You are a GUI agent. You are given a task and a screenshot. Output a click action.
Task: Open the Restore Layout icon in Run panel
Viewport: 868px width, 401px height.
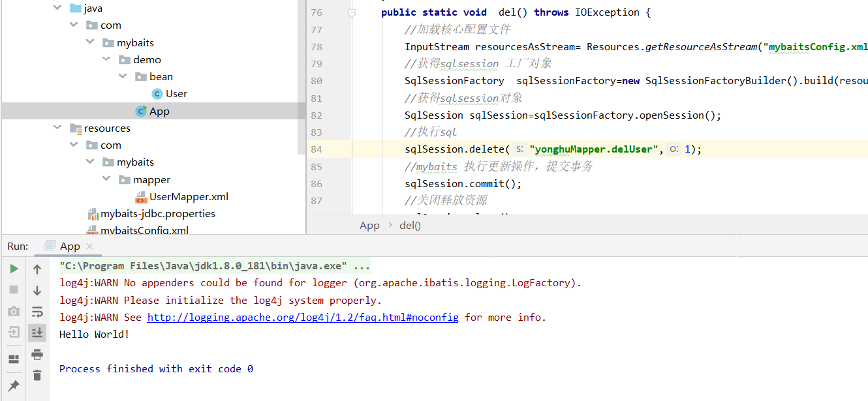coord(14,359)
